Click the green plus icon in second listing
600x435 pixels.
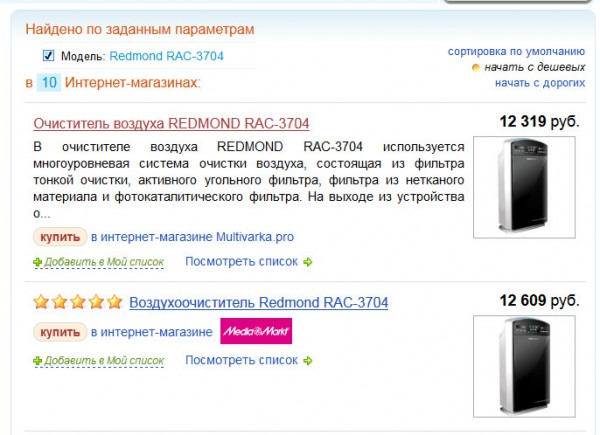[38, 360]
